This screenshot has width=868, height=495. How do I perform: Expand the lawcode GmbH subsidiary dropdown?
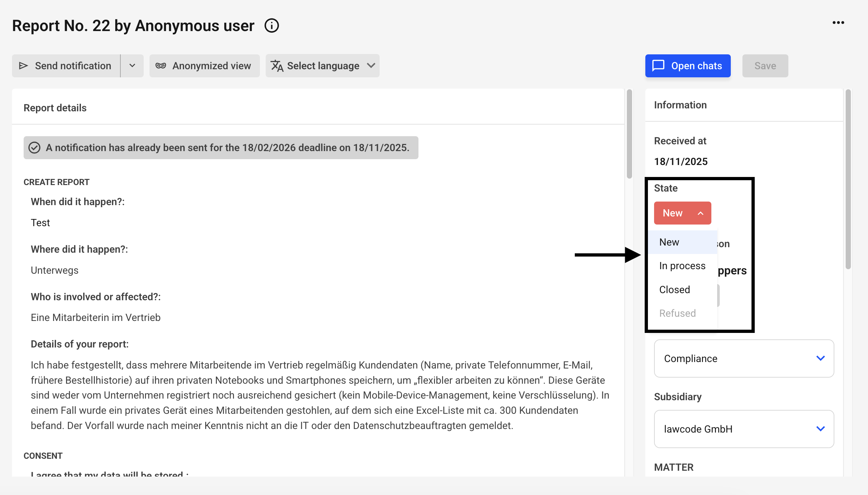[744, 429]
